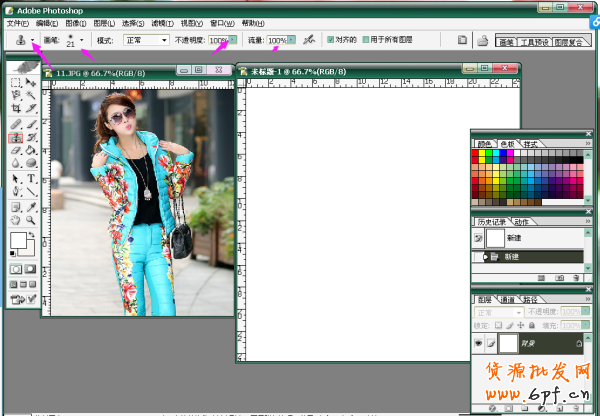The image size is (600, 416).
Task: Click the airbrush icon in options bar
Action: 310,40
